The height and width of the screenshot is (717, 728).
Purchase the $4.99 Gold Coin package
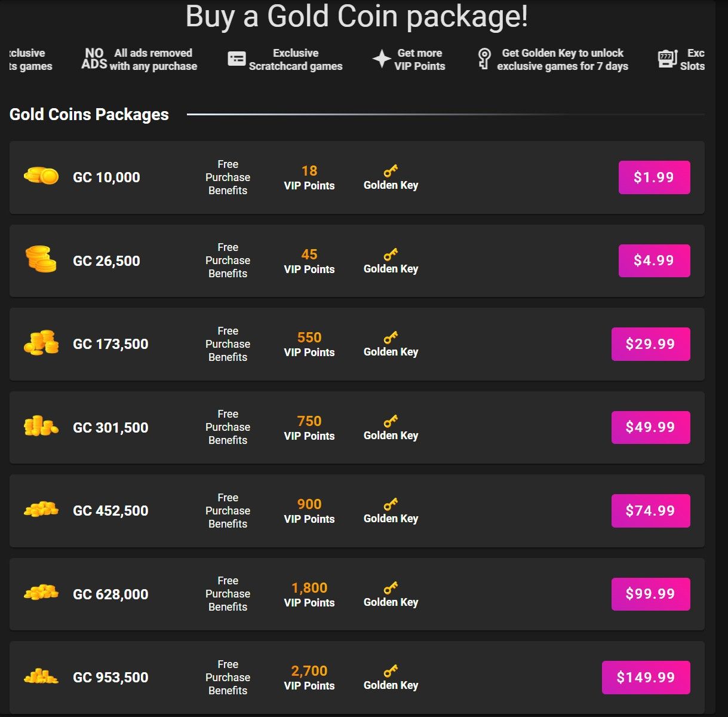pyautogui.click(x=654, y=261)
